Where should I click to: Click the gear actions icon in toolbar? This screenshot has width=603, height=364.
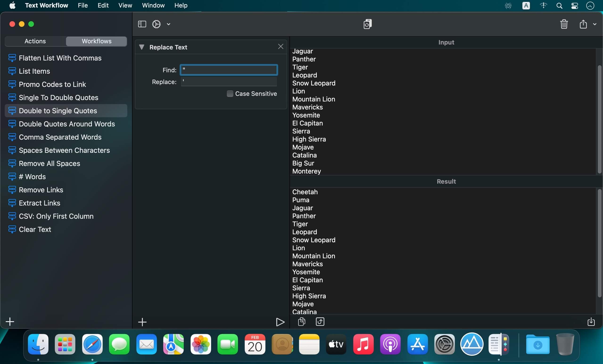[156, 24]
